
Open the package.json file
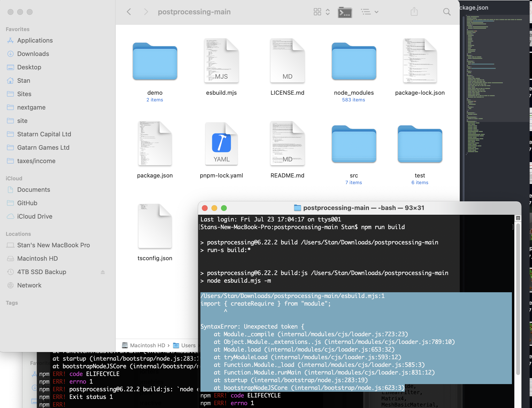[155, 144]
